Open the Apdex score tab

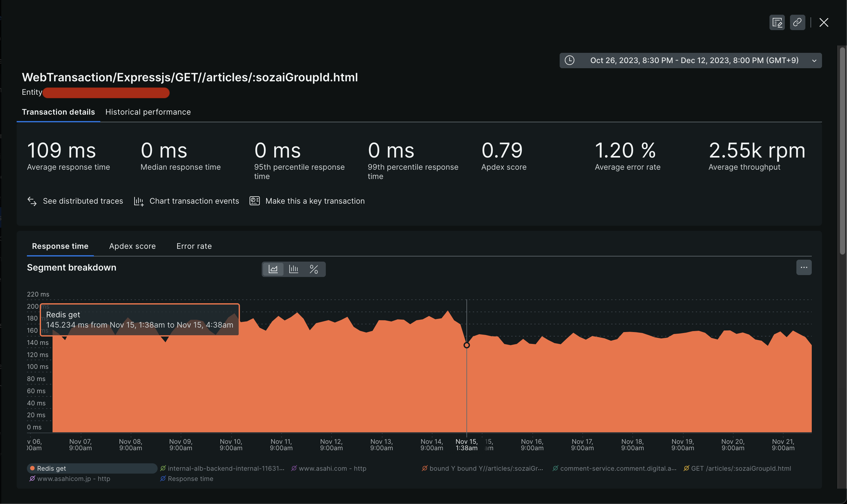132,246
